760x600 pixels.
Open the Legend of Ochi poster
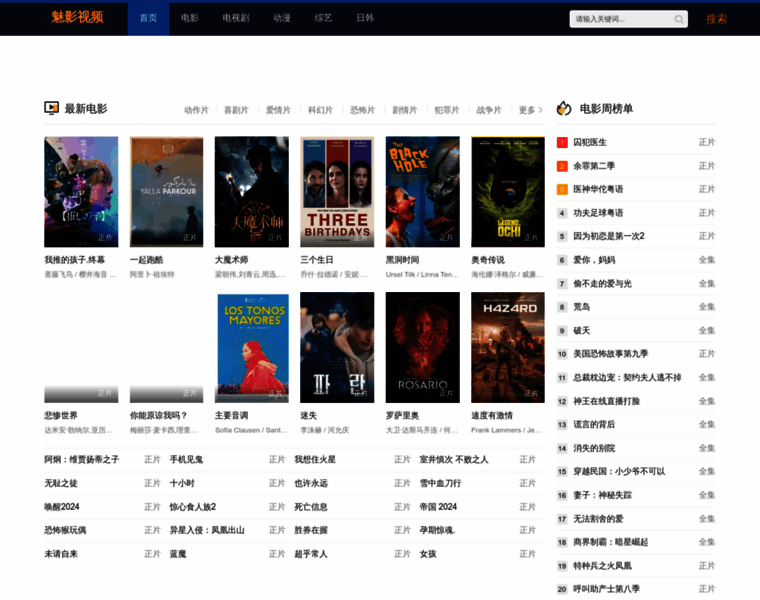pyautogui.click(x=508, y=192)
